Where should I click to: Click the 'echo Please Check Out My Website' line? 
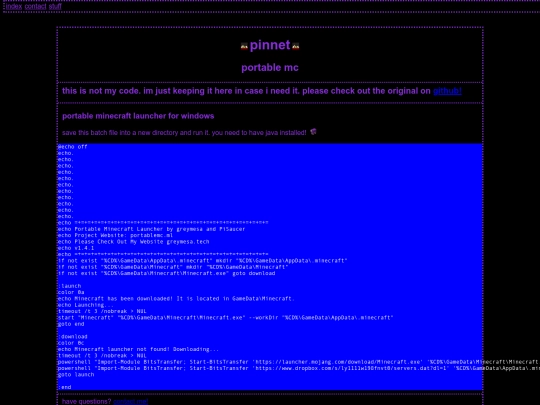[x=133, y=242]
